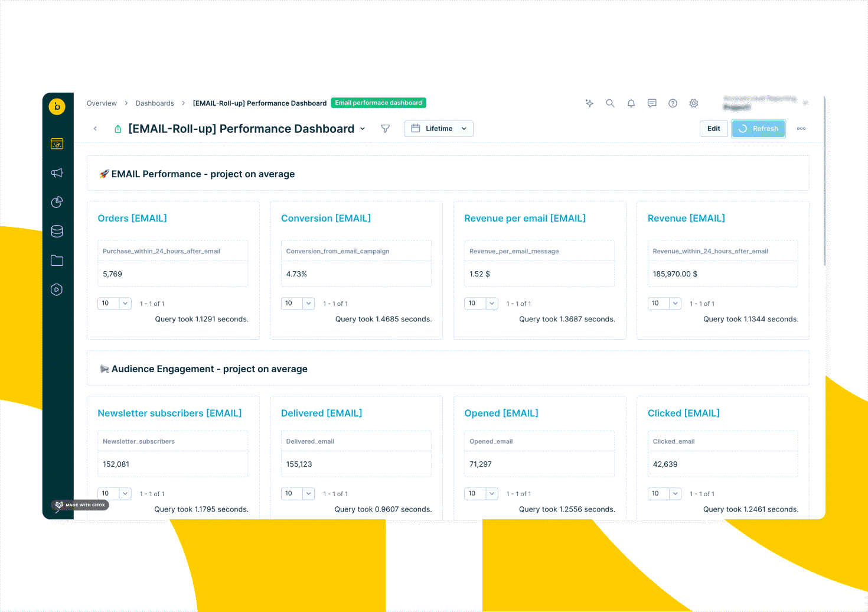This screenshot has height=612, width=868.
Task: Click Purchase_within_24_hours_after_email column header
Action: point(161,251)
